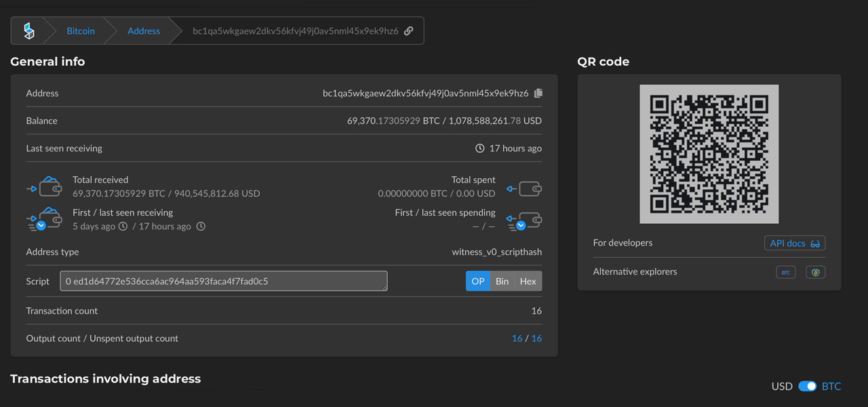The image size is (868, 407).
Task: Switch script view to OP format
Action: [478, 281]
